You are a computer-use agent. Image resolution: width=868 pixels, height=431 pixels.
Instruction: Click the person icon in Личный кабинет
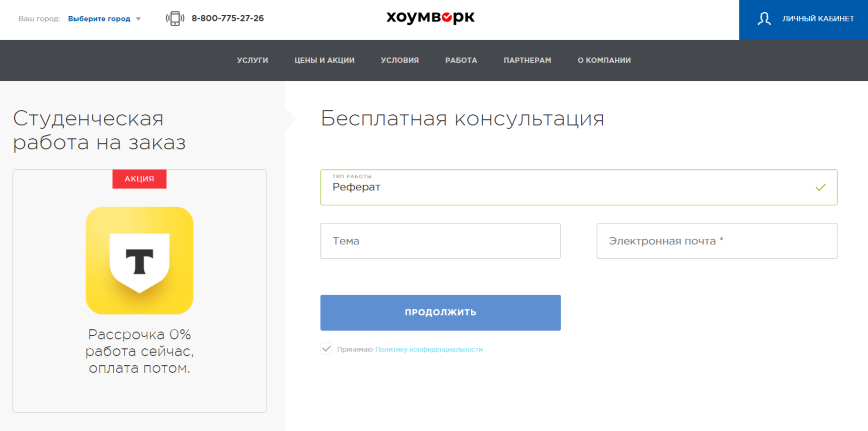tap(764, 19)
